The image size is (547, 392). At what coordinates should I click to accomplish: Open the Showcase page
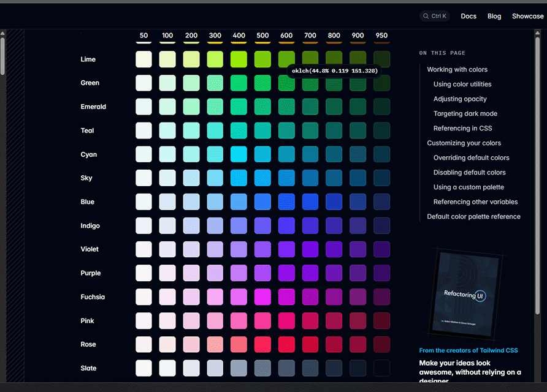(527, 16)
